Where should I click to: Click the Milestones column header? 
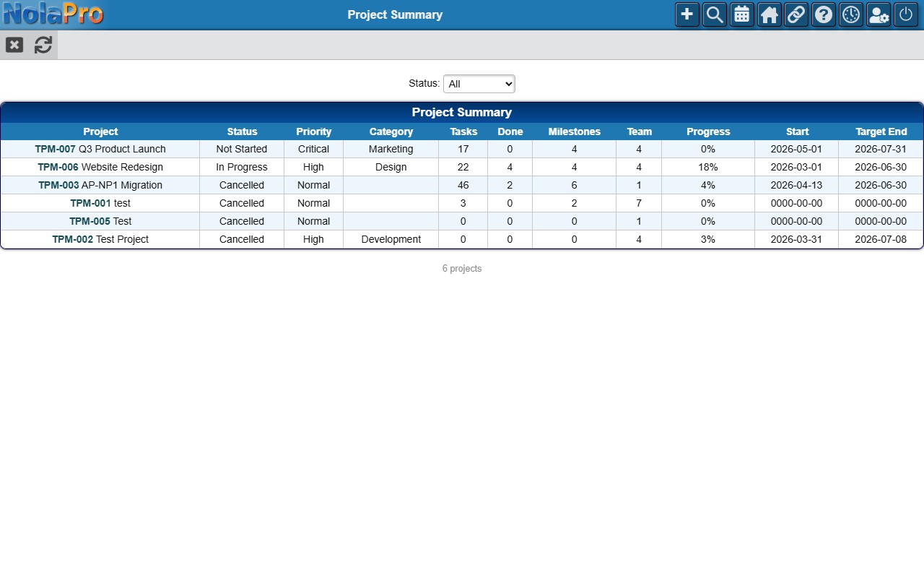coord(575,131)
